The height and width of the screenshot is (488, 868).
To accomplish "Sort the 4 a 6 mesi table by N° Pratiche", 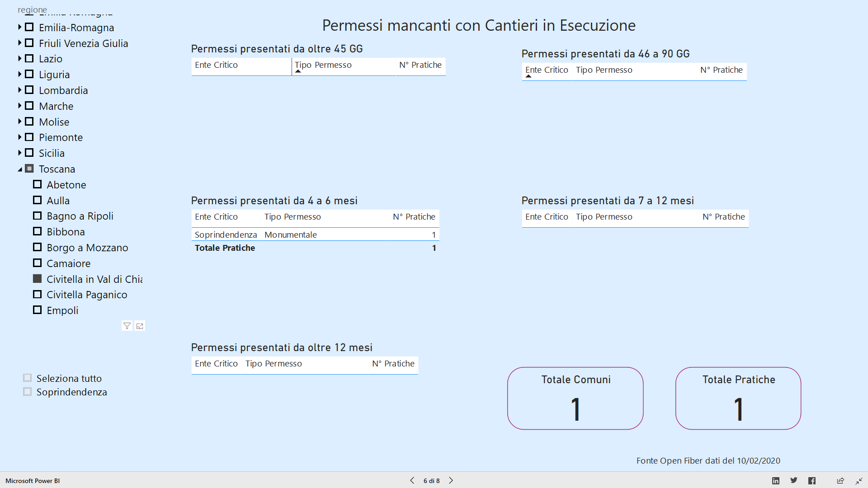I will (414, 217).
